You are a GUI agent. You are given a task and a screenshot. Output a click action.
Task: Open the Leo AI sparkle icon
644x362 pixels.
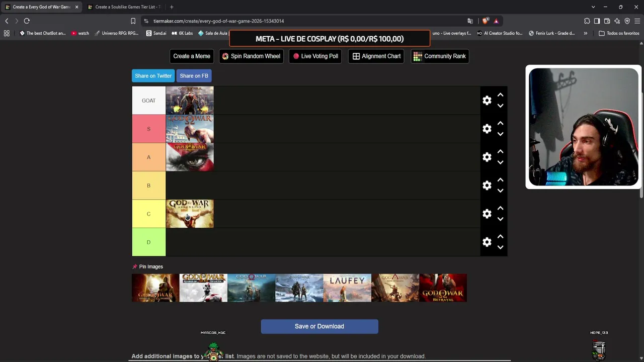(617, 21)
